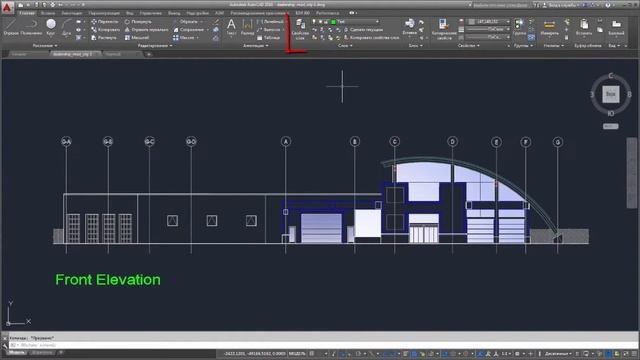Insert a Таблица (Table)
Image resolution: width=640 pixels, height=360 pixels.
pyautogui.click(x=269, y=38)
